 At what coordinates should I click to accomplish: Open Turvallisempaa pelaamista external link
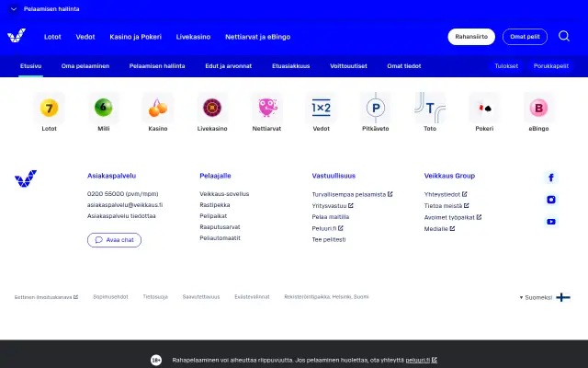352,194
